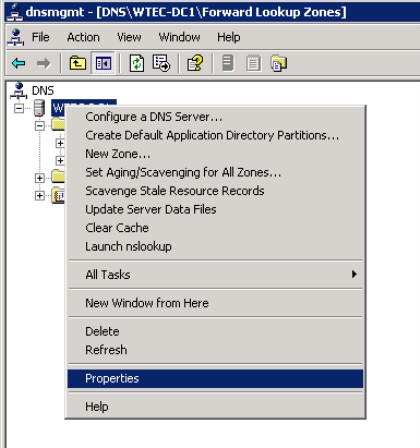The width and height of the screenshot is (420, 448).
Task: Open the File menu
Action: 40,37
